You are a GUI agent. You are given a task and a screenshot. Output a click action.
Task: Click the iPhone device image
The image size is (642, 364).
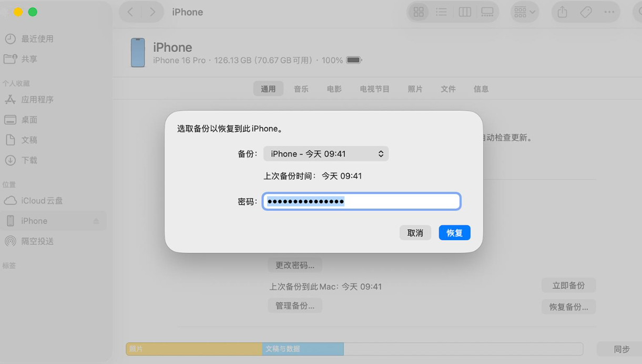click(x=138, y=53)
